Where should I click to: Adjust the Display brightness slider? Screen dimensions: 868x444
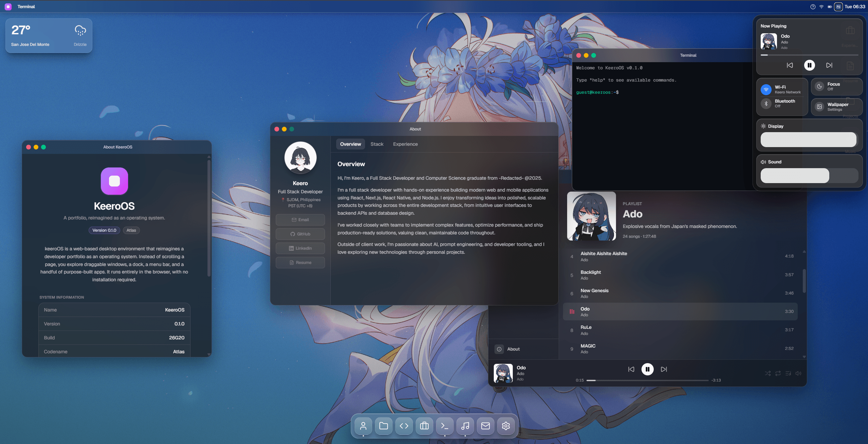pyautogui.click(x=809, y=140)
